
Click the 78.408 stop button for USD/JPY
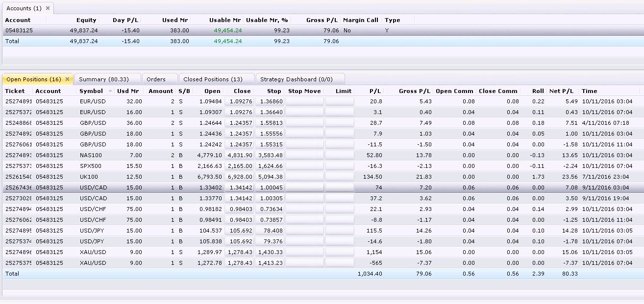[x=269, y=231]
